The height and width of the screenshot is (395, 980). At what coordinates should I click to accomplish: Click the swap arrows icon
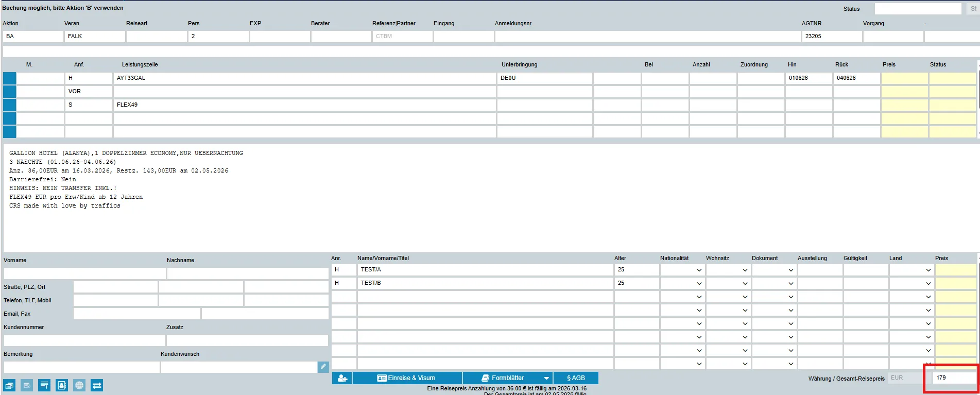point(97,385)
